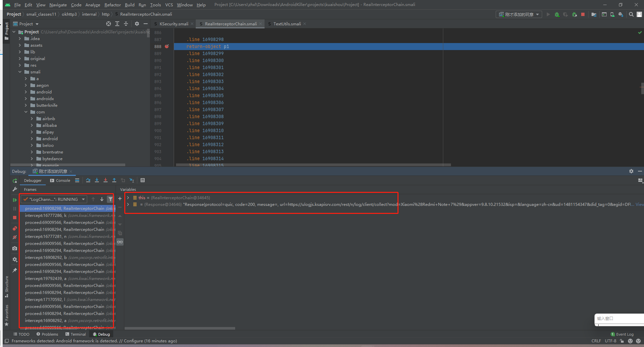The width and height of the screenshot is (644, 347).
Task: Switch to the Console tab in debugger
Action: tap(60, 181)
